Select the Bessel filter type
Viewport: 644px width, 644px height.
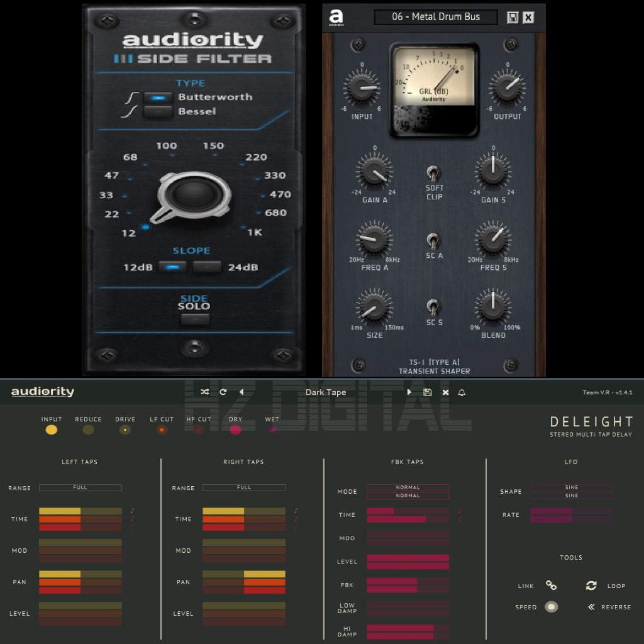pos(157,112)
